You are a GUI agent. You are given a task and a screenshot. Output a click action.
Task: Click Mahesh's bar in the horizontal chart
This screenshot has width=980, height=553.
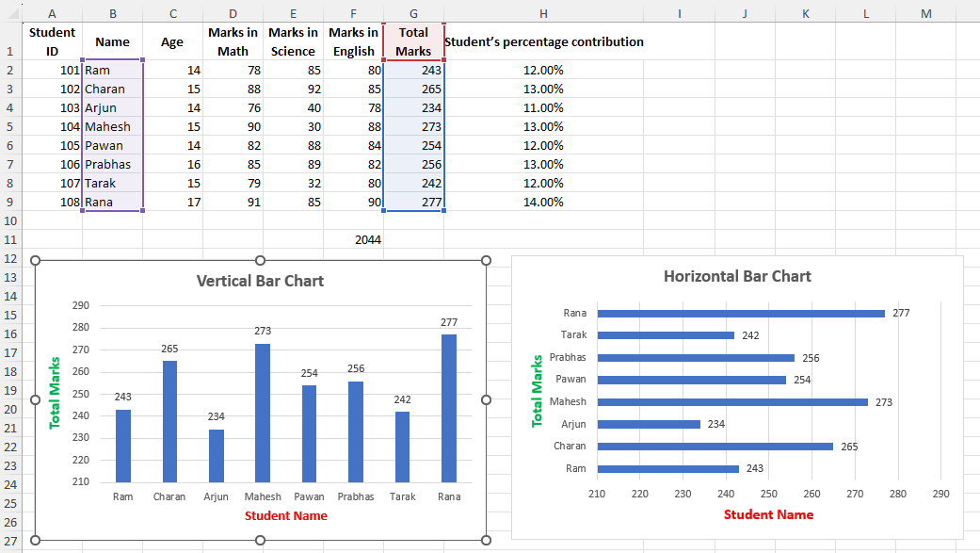point(731,402)
